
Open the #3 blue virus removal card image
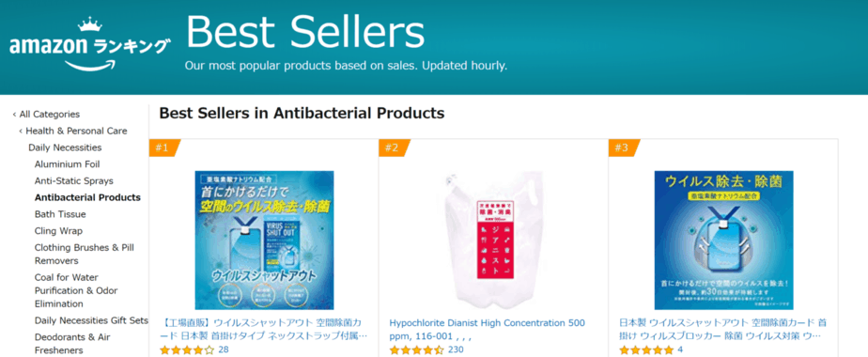[x=723, y=240]
